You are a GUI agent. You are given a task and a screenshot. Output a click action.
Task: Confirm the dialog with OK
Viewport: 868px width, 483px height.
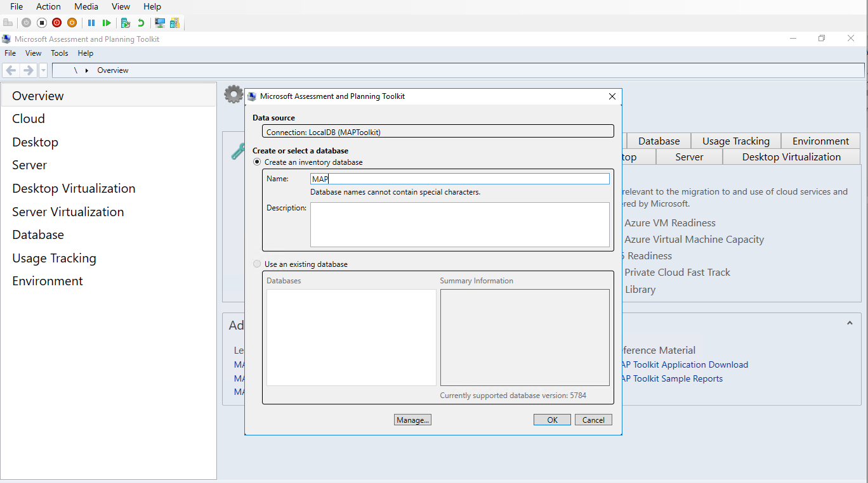[553, 420]
